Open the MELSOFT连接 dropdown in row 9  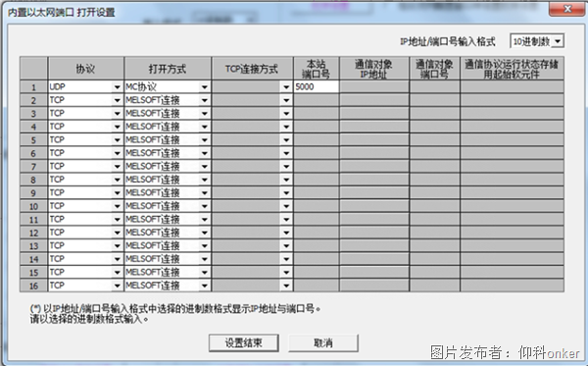tap(205, 193)
